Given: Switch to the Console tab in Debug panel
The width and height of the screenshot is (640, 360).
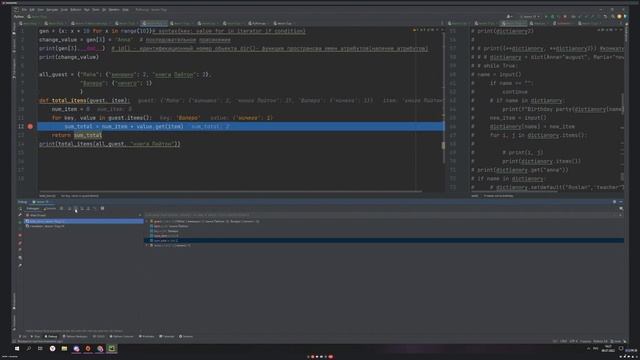Looking at the screenshot, I should [50, 208].
